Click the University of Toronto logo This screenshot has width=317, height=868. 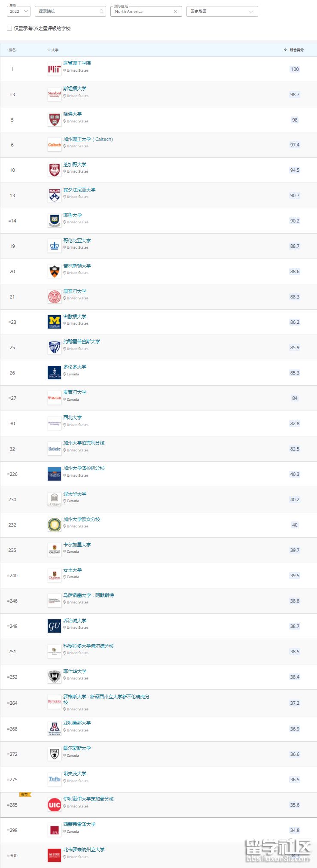click(x=54, y=373)
